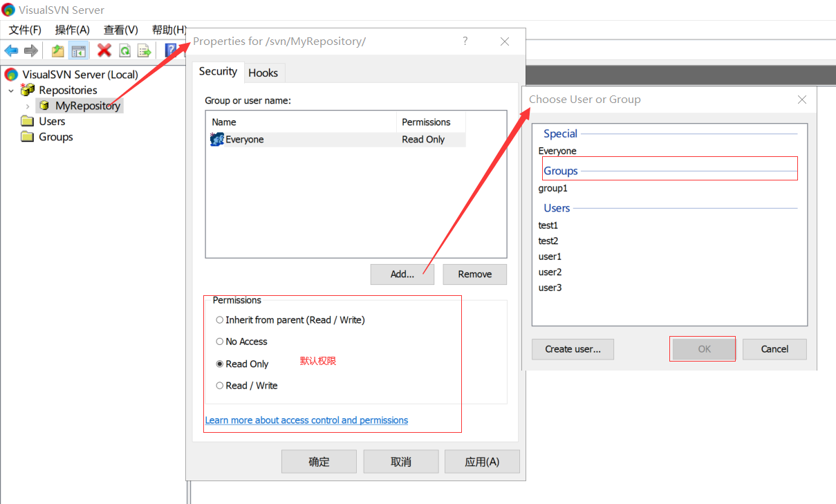Select VisualSVN Server (Local) root node
The height and width of the screenshot is (504, 836).
pos(80,75)
